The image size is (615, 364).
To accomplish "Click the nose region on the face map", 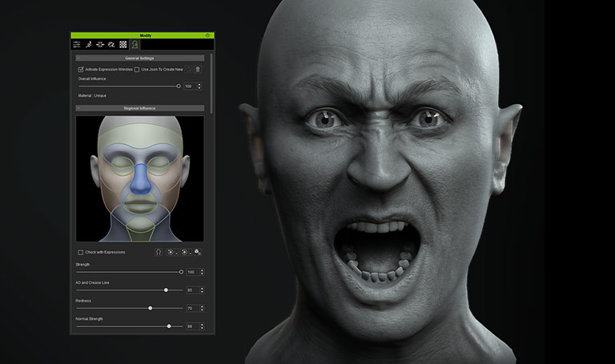I will coord(140,182).
